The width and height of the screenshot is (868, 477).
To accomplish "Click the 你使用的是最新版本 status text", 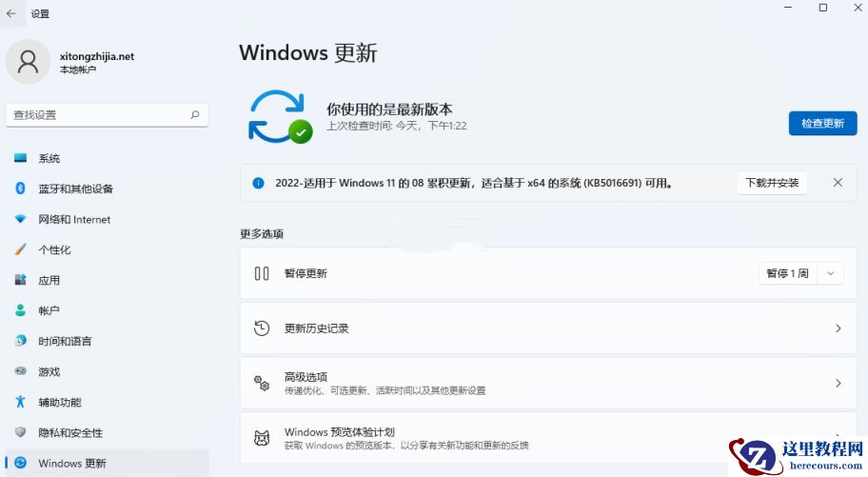I will tap(389, 109).
